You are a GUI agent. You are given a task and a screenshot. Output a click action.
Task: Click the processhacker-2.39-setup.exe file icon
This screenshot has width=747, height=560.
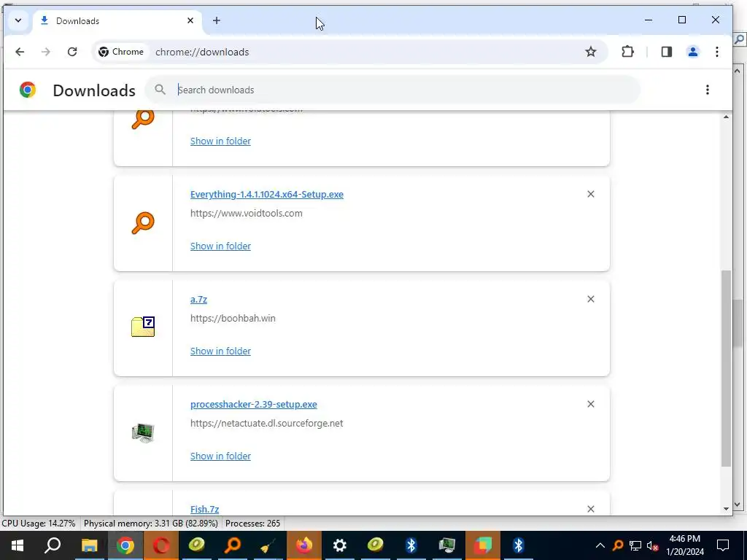pyautogui.click(x=143, y=433)
